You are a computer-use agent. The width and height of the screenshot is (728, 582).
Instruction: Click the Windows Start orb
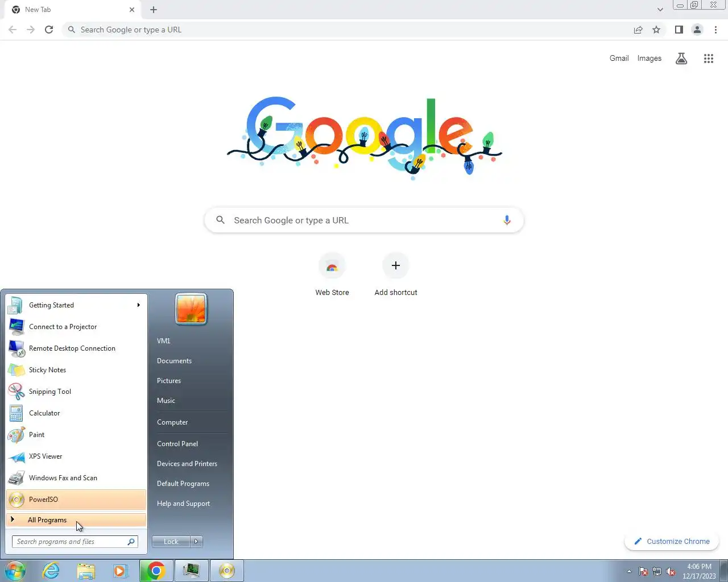point(15,571)
